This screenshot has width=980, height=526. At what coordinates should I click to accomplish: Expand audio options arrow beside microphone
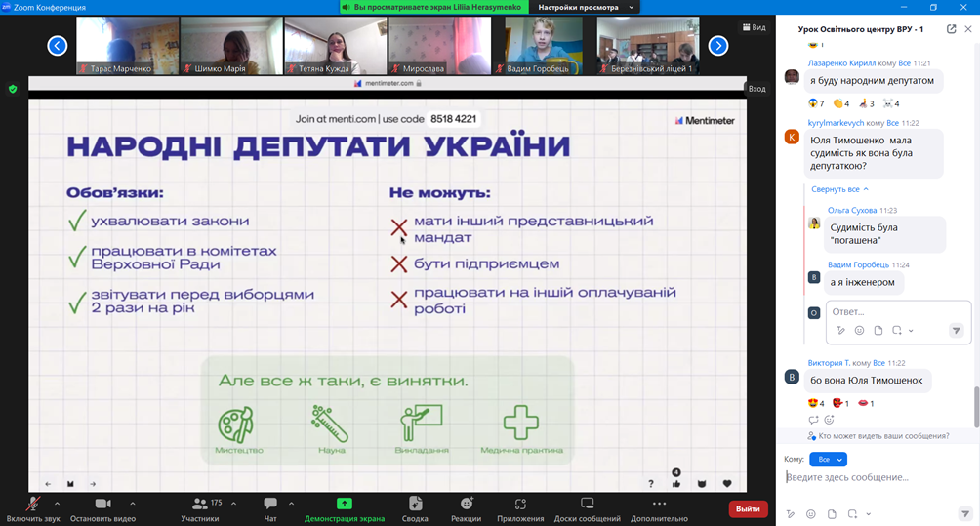[x=58, y=504]
